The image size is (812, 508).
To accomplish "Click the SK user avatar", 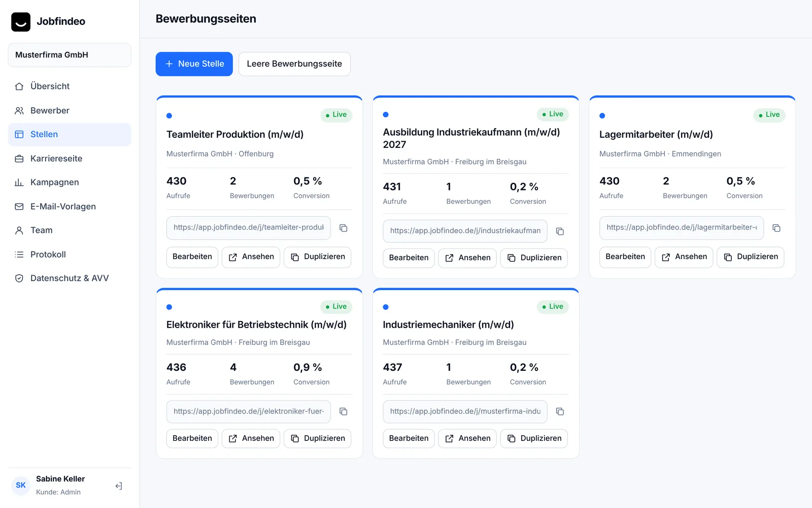I will tap(21, 485).
